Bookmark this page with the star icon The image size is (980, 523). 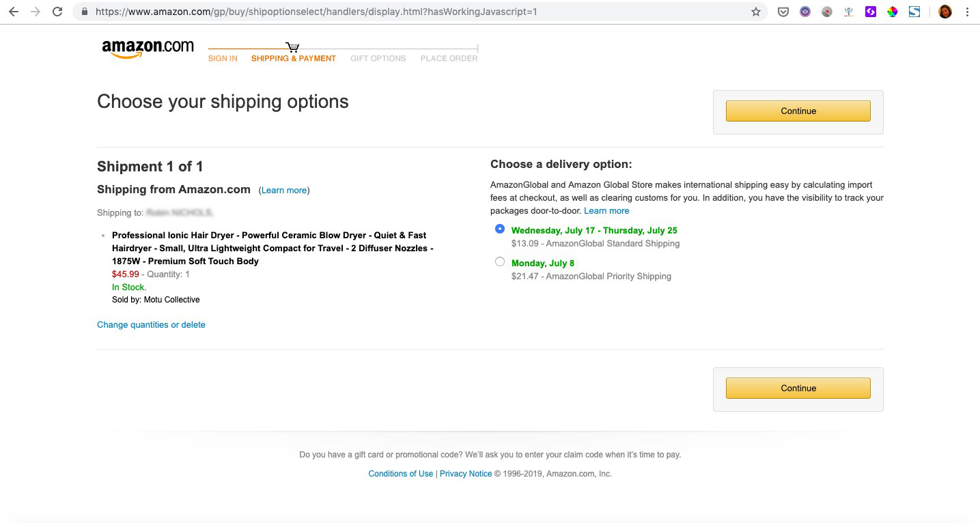point(755,12)
